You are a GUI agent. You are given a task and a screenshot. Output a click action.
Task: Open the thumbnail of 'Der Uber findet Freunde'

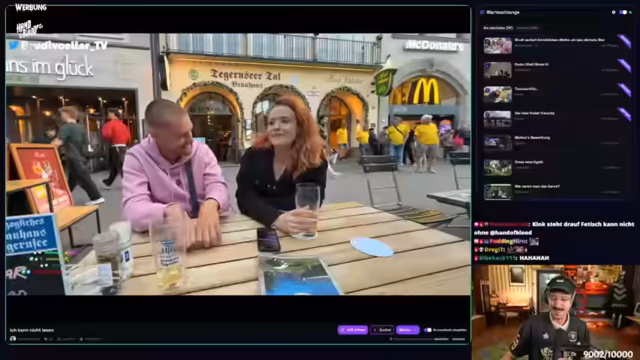[498, 119]
